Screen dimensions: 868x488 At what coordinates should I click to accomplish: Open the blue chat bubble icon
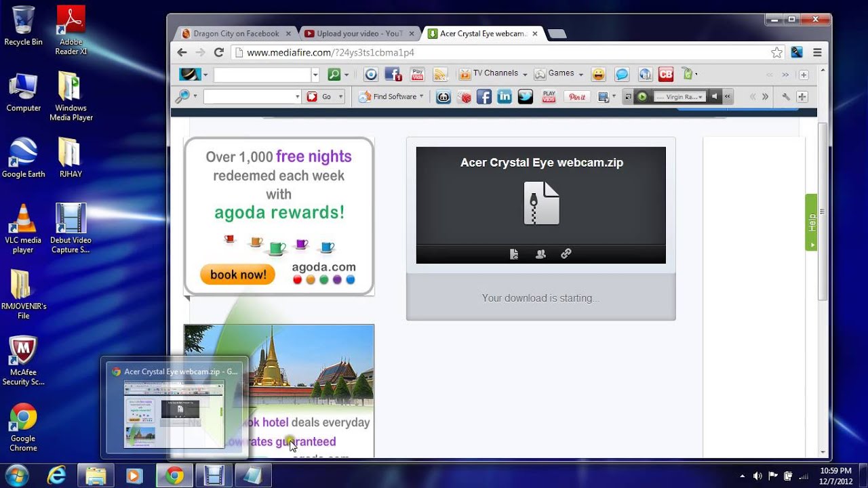[622, 74]
